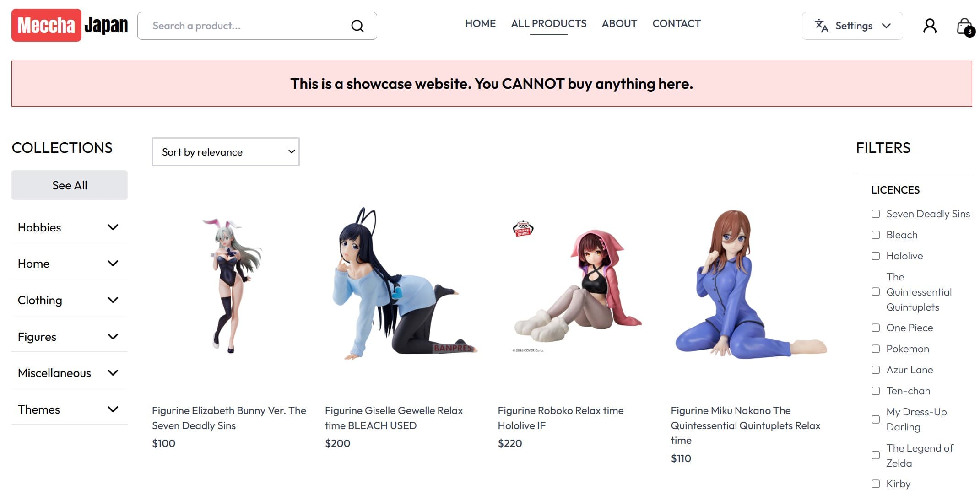The image size is (980, 495).
Task: Click the Meccha Japan logo
Action: pos(70,25)
